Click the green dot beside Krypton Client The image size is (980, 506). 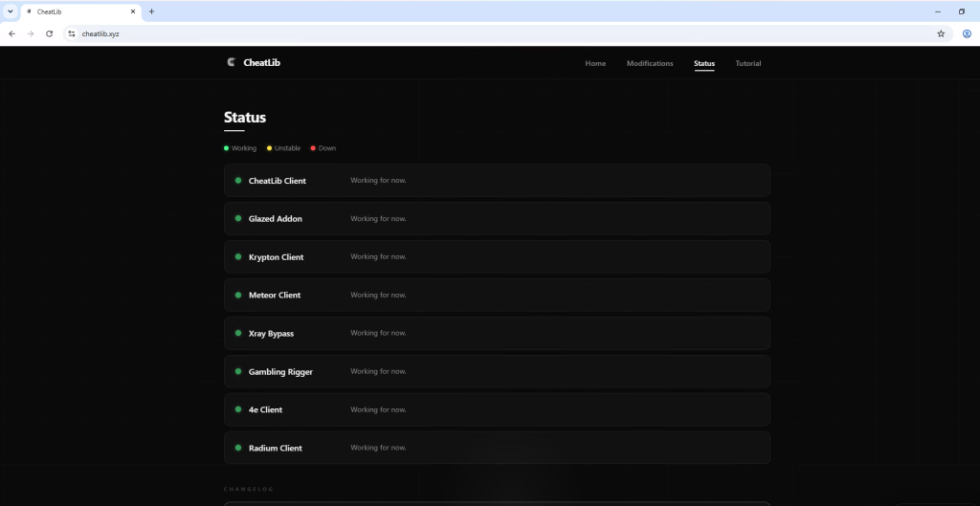(238, 256)
